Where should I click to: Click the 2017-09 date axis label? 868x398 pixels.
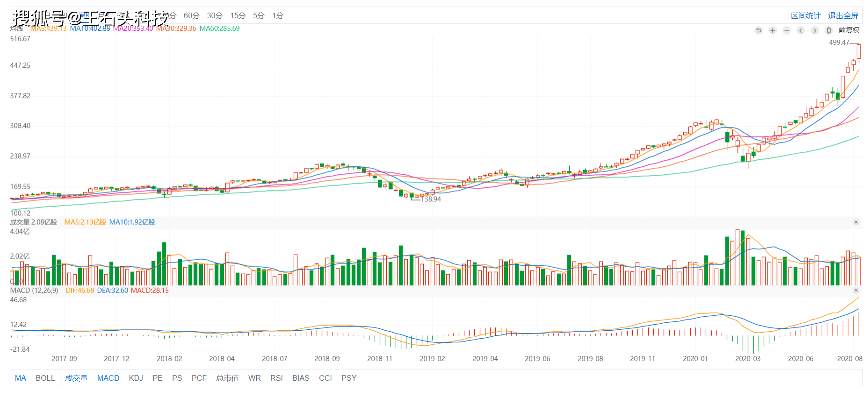pyautogui.click(x=64, y=359)
